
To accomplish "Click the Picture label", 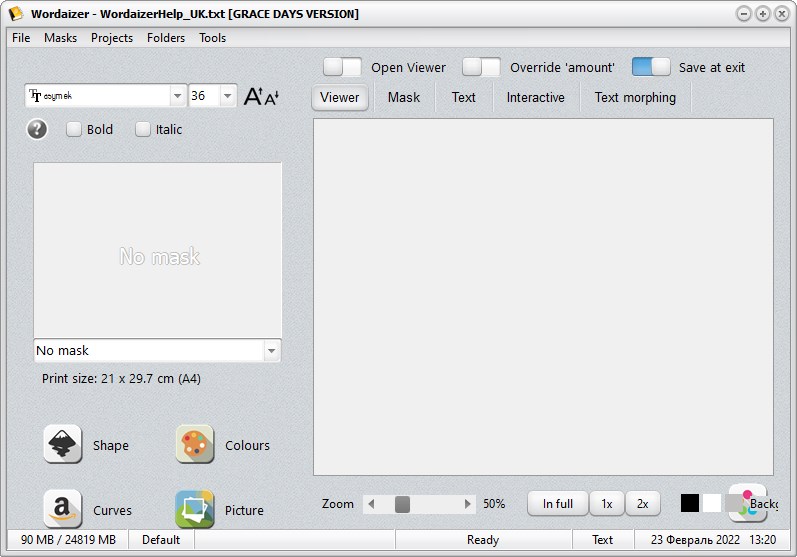I will (x=244, y=510).
